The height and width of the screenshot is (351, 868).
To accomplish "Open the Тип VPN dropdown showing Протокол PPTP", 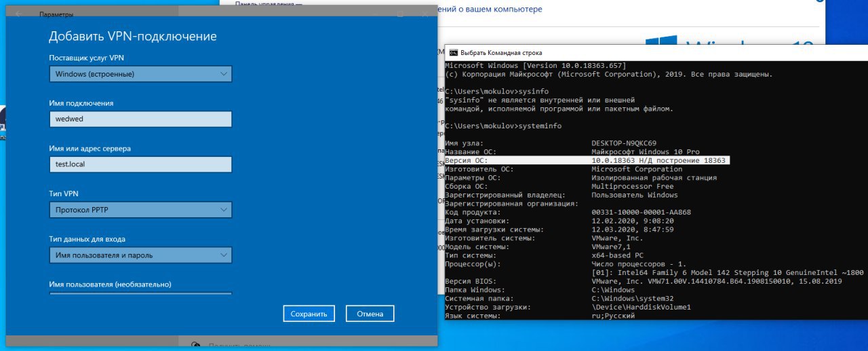I will pos(140,210).
